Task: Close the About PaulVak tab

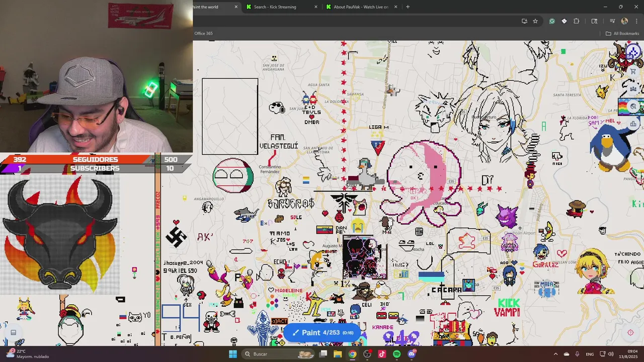Action: coord(395,7)
